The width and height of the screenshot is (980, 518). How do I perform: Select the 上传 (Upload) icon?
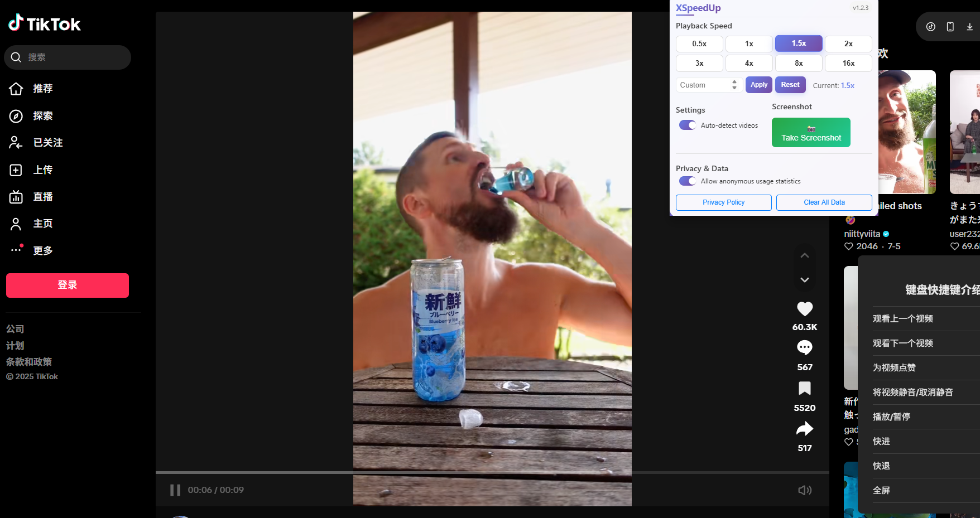(16, 170)
